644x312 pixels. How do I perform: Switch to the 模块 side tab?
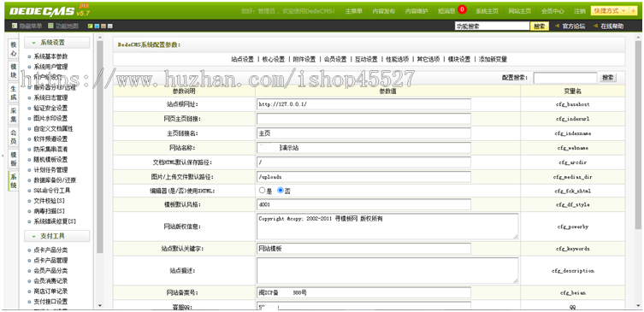point(14,71)
